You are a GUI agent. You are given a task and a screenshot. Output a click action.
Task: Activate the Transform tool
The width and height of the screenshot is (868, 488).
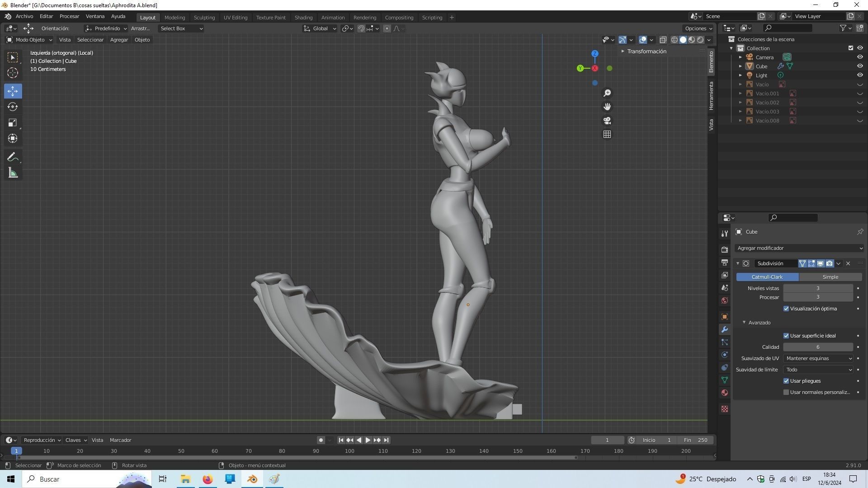click(13, 138)
